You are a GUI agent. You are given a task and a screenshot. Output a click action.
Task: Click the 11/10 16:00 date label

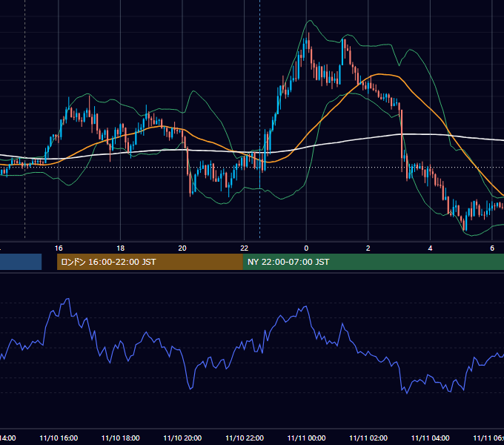point(59,438)
